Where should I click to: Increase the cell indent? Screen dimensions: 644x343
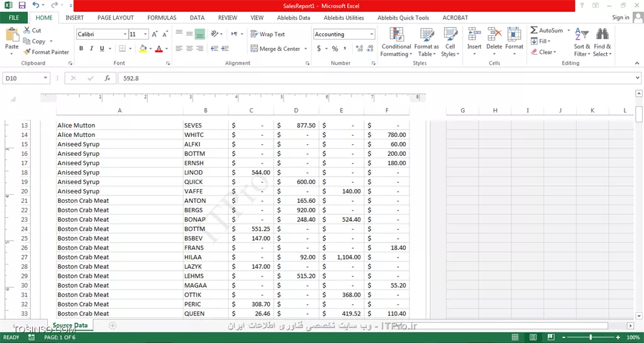(x=225, y=48)
